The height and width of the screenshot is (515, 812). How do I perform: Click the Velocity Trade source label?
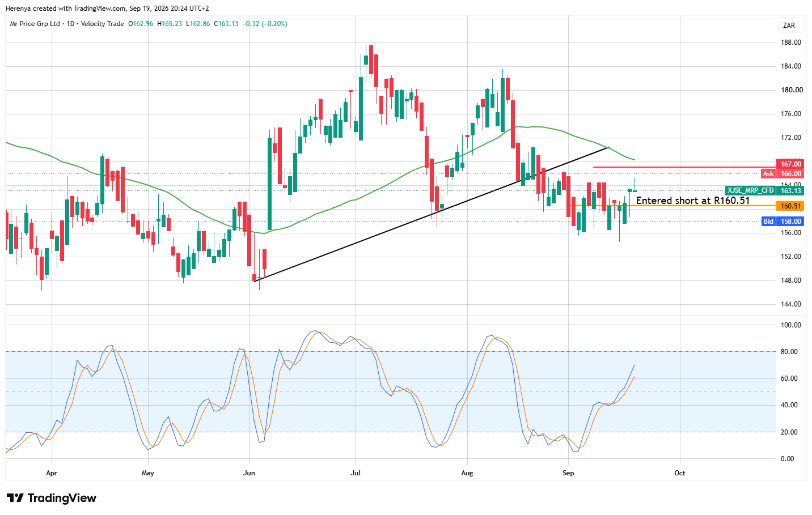click(103, 24)
